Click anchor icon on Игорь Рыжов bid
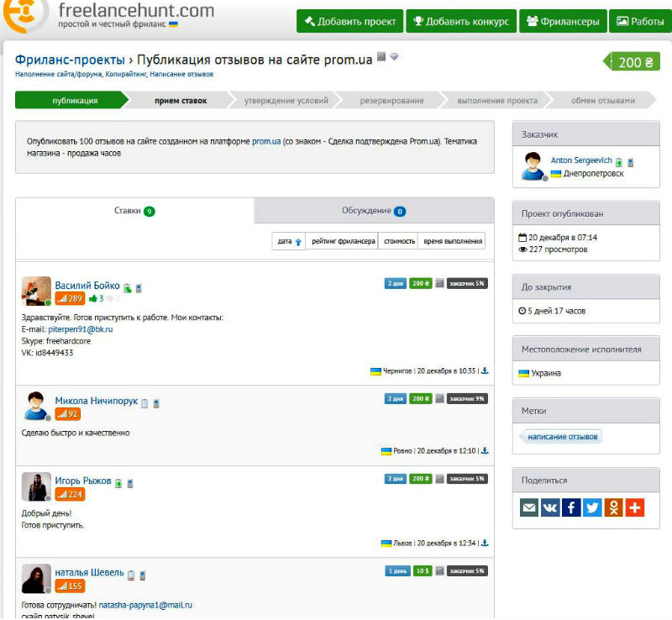Image resolution: width=672 pixels, height=620 pixels. click(x=485, y=544)
